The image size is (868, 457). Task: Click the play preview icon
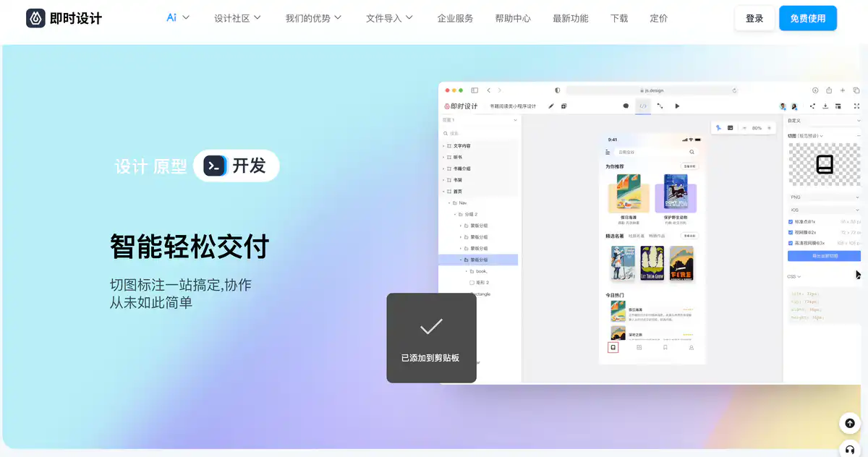[x=677, y=106]
